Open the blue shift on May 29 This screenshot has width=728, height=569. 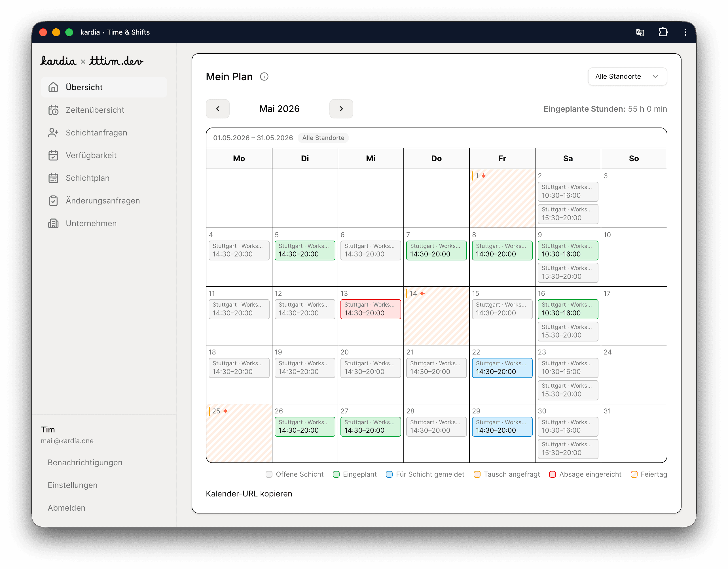pyautogui.click(x=502, y=427)
